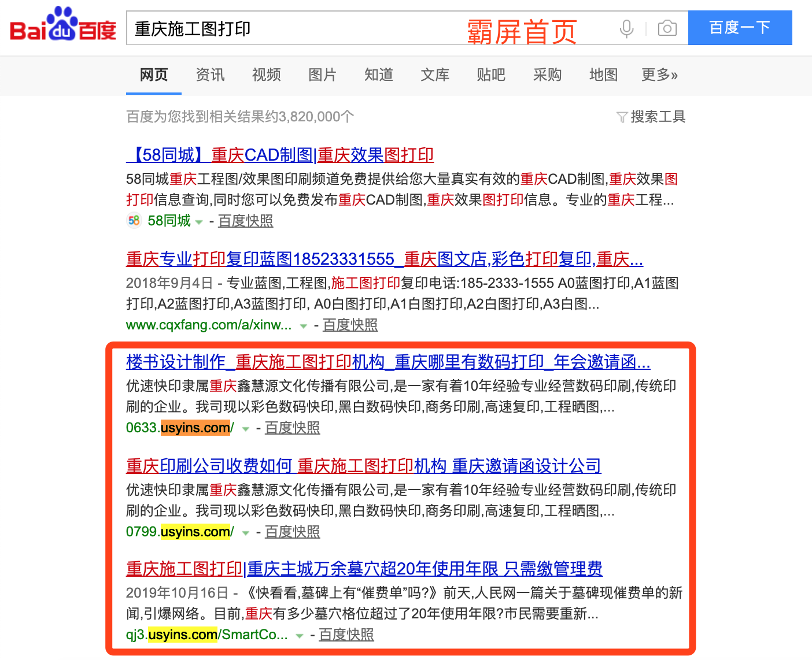The height and width of the screenshot is (660, 812).
Task: Open 楼书设计制作_重庆施工图打印机构 result
Action: tap(388, 362)
